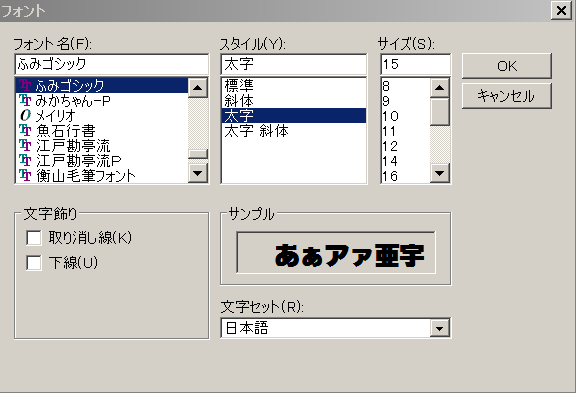Select font 魚石行書 in the list
The width and height of the screenshot is (576, 393).
102,130
